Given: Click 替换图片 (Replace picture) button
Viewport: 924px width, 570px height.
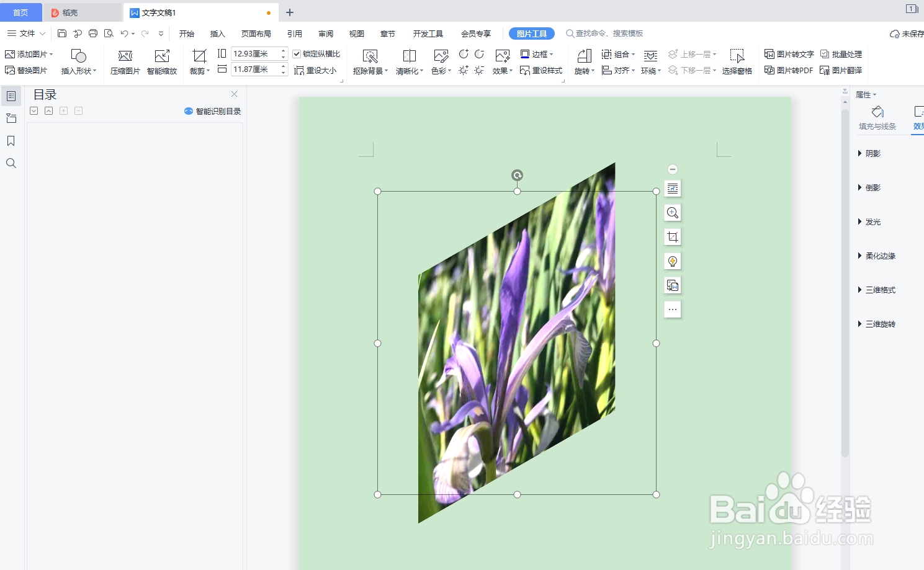Looking at the screenshot, I should [x=26, y=70].
